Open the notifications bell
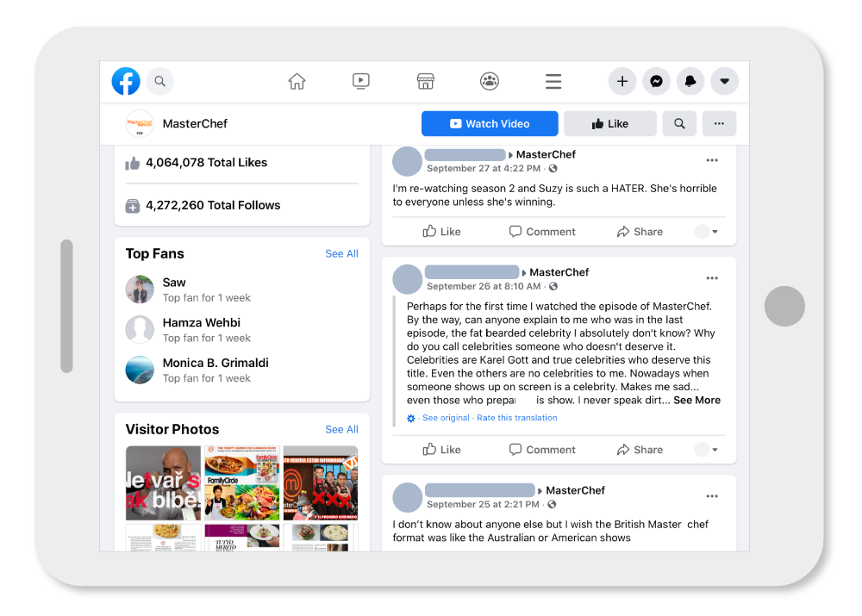The width and height of the screenshot is (862, 616). pyautogui.click(x=690, y=80)
